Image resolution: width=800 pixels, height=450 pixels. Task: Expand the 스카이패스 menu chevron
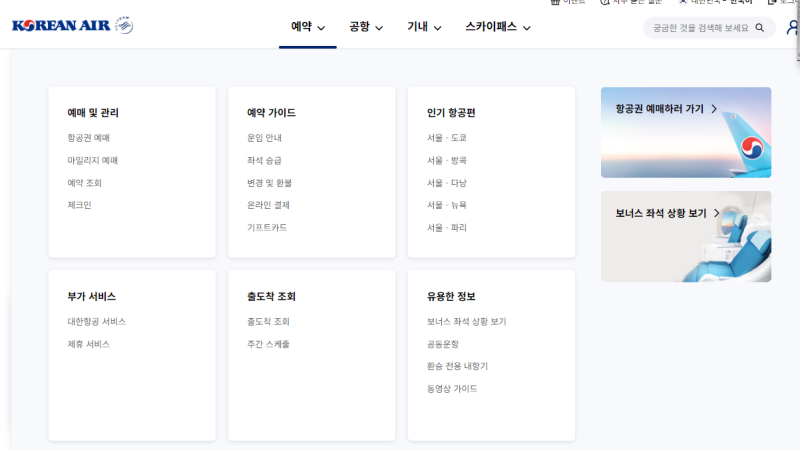pos(527,28)
